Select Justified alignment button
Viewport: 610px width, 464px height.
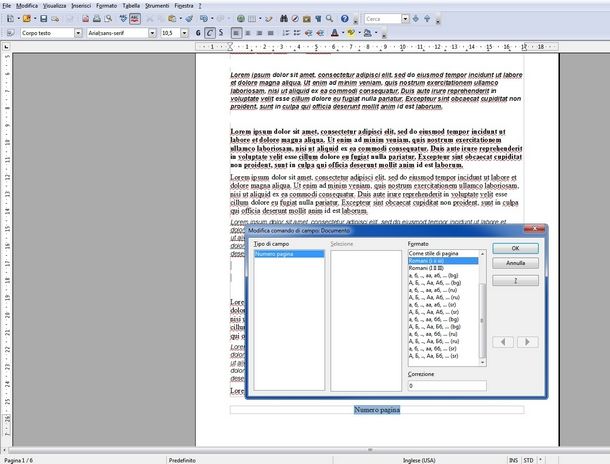[270, 33]
